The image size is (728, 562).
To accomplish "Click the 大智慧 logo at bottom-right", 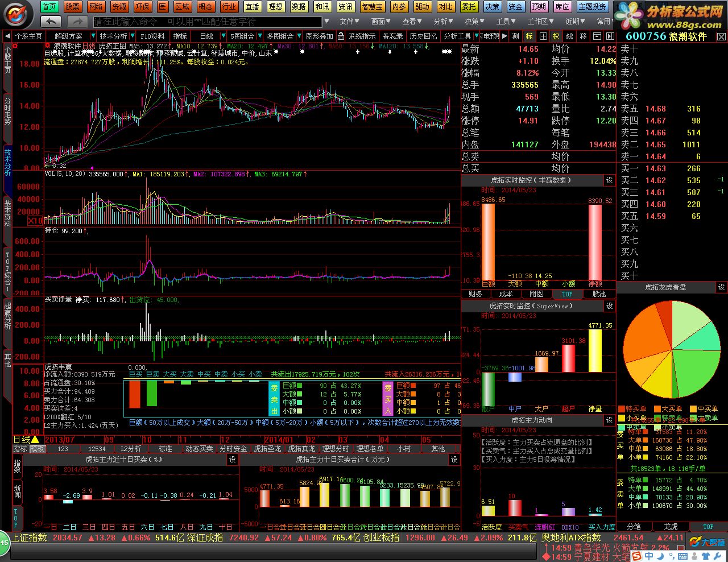I will pos(708,542).
